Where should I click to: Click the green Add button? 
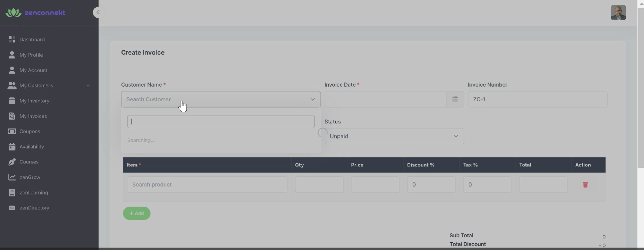(x=136, y=213)
